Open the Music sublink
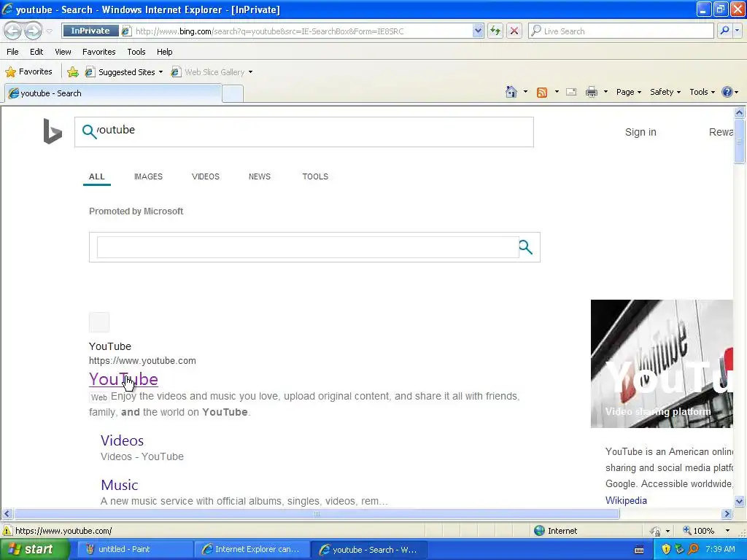 click(x=119, y=485)
